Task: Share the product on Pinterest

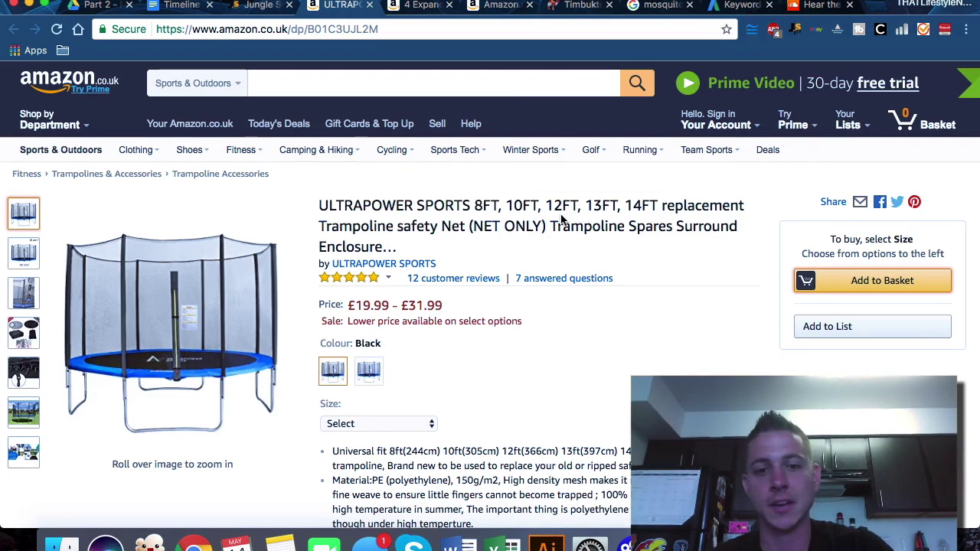Action: pos(914,202)
